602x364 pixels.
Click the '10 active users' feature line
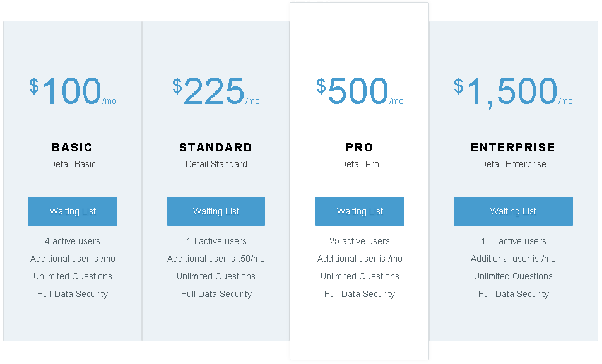coord(216,241)
